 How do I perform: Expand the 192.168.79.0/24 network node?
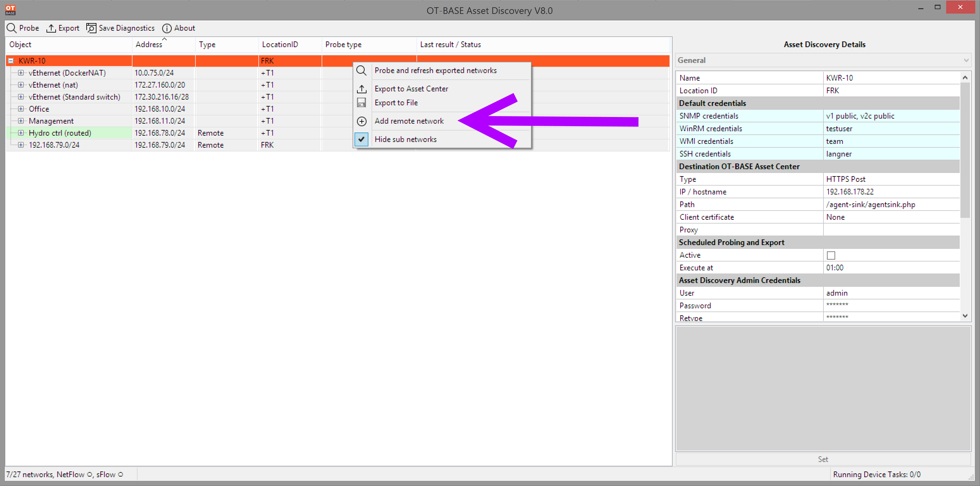point(21,145)
